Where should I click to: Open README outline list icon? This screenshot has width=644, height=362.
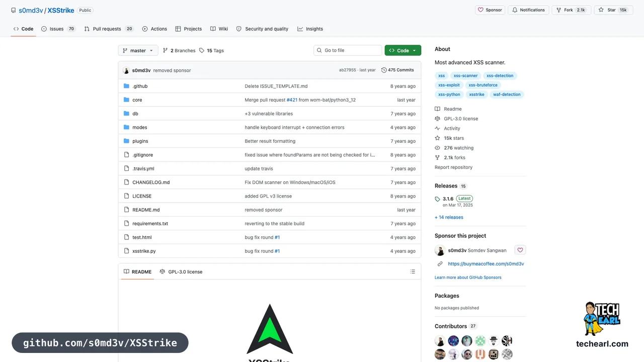pyautogui.click(x=413, y=271)
